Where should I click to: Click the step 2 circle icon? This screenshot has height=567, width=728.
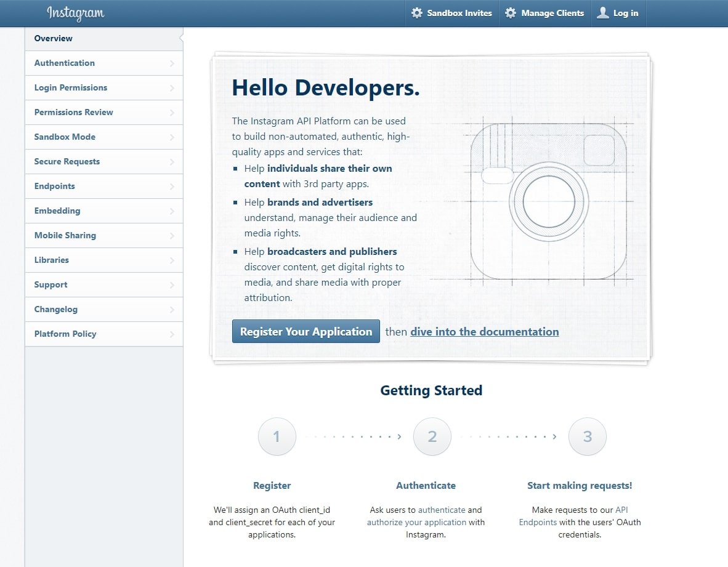pyautogui.click(x=432, y=437)
